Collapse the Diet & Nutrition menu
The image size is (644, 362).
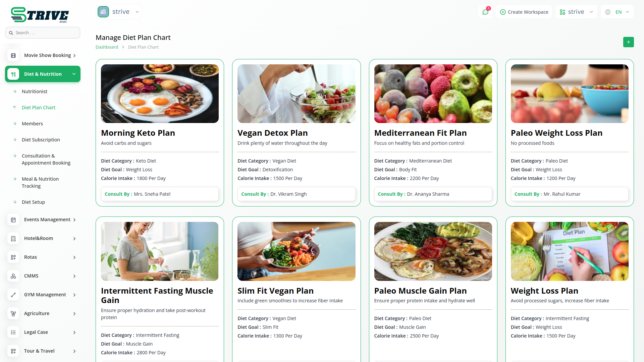[74, 74]
